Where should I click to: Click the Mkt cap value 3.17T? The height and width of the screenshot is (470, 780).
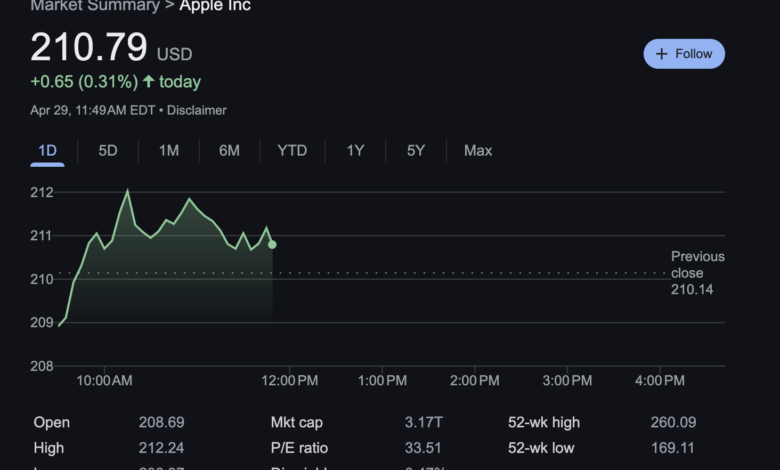(423, 422)
